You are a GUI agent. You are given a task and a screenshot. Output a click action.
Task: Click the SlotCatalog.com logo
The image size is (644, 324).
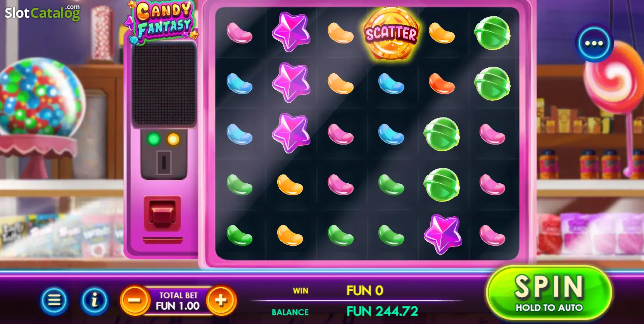pyautogui.click(x=42, y=12)
